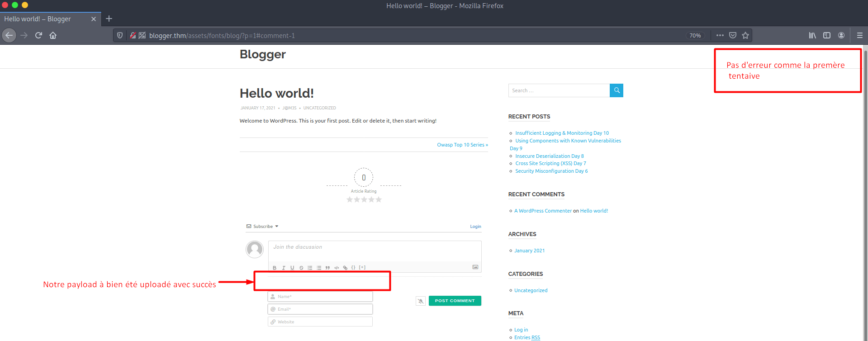Open Security Misconfiguration Day 6 post
Image resolution: width=868 pixels, height=341 pixels.
(551, 171)
